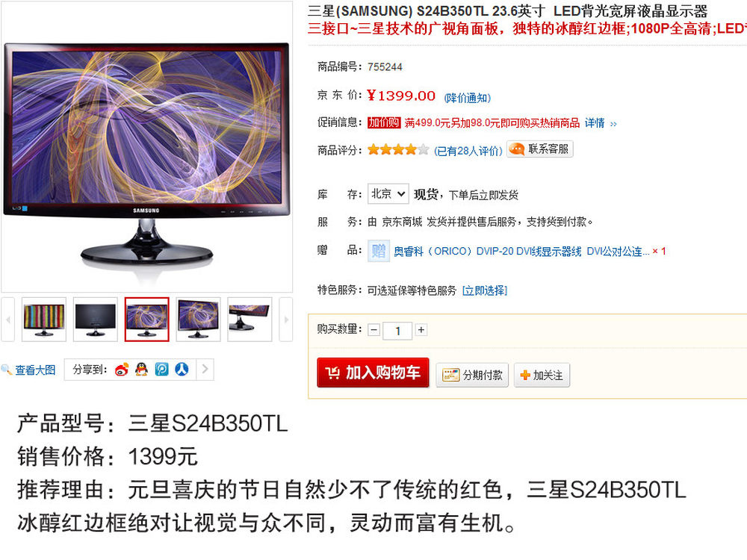The image size is (747, 560).
Task: Open the 北京 stock location dropdown
Action: (x=388, y=194)
